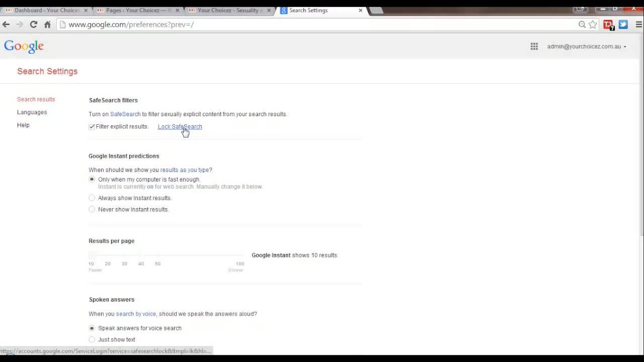Screen dimensions: 644x362
Task: Click the zoom magnifier icon in address bar
Action: (582, 24)
